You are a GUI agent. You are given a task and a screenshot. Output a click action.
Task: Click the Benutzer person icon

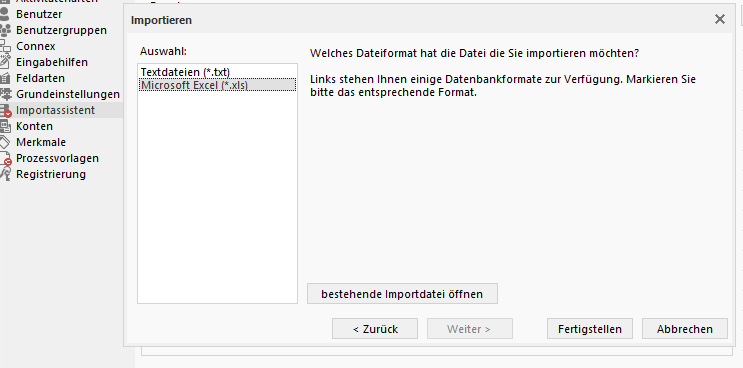(x=5, y=14)
